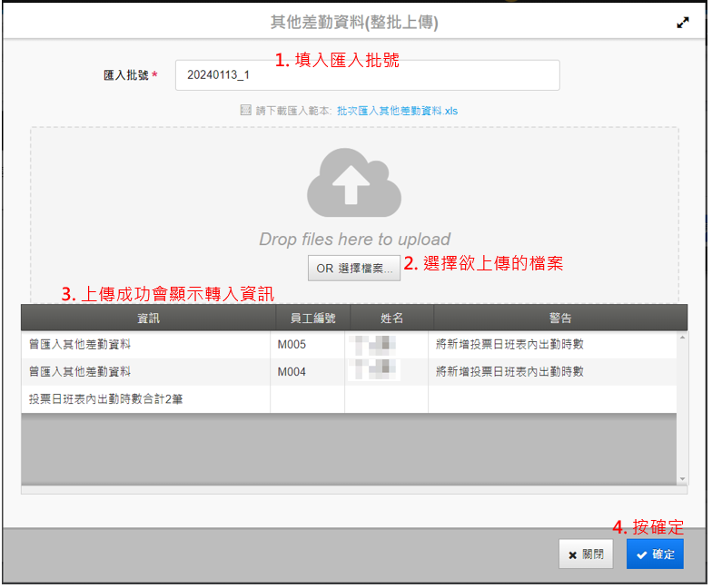
Task: Click the warning cell in the M005 row
Action: coord(509,345)
